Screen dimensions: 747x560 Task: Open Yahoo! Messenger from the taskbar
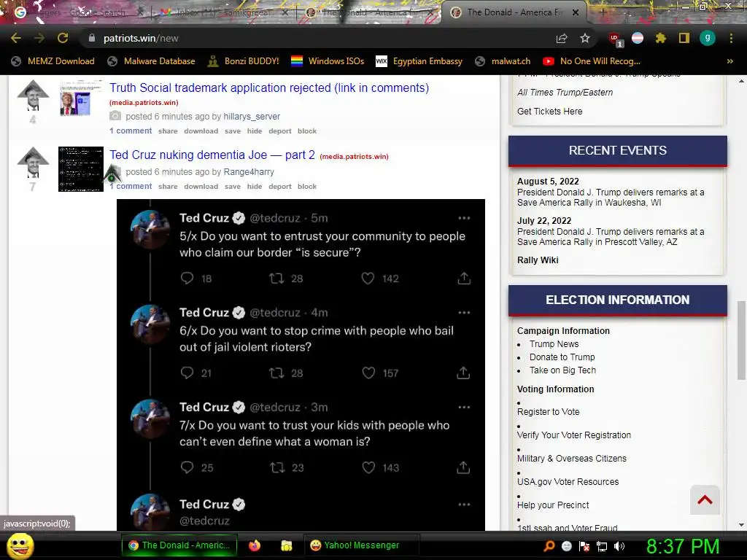361,545
